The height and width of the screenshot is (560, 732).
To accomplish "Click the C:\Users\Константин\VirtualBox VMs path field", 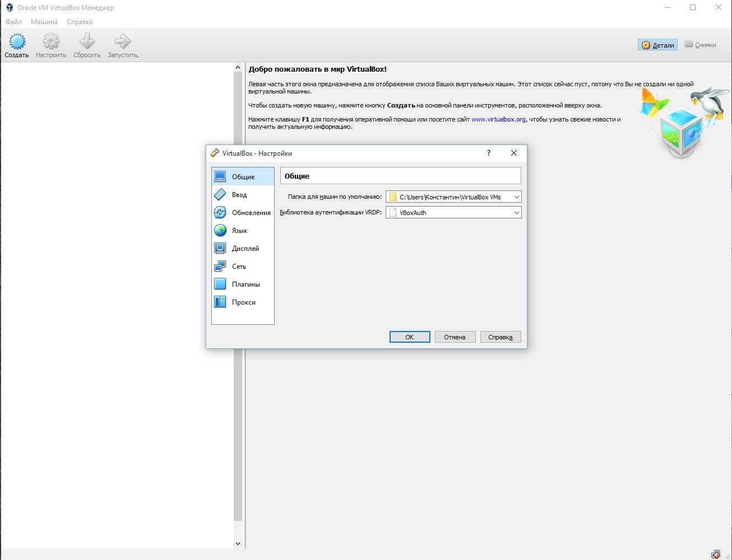I will pyautogui.click(x=453, y=197).
